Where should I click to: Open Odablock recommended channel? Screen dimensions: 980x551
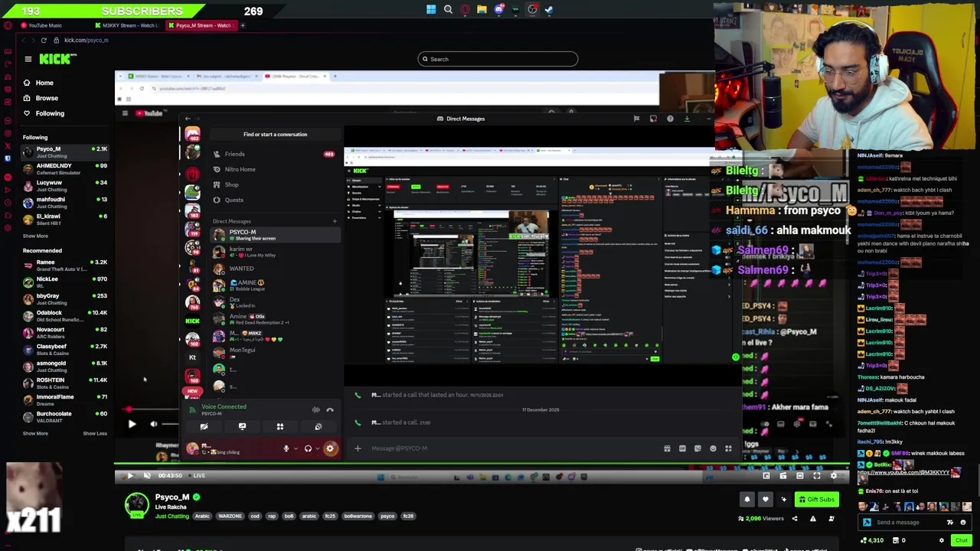point(66,316)
